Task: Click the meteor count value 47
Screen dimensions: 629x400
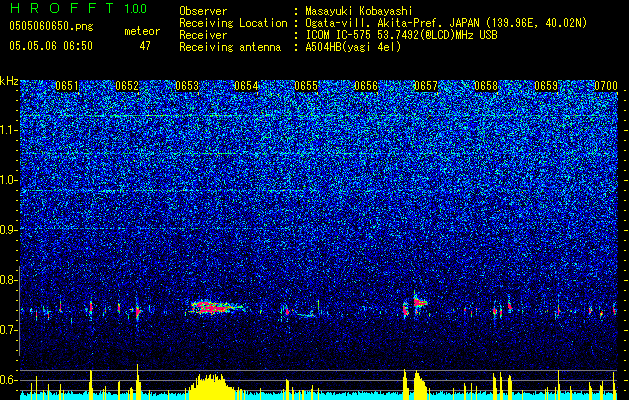Action: coord(145,46)
